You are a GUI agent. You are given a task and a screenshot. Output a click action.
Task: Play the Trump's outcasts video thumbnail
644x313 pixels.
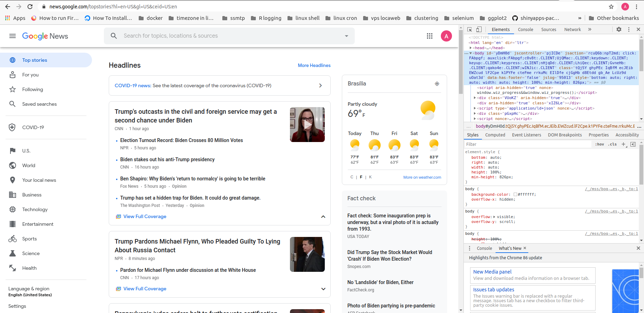click(307, 125)
